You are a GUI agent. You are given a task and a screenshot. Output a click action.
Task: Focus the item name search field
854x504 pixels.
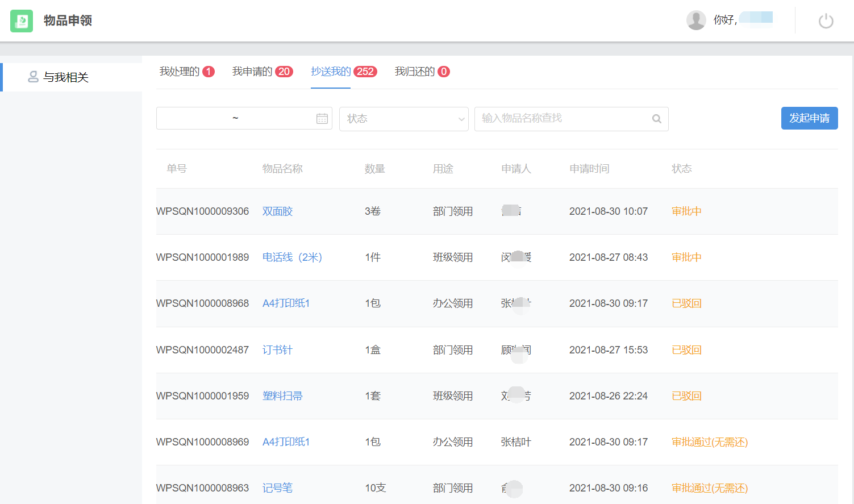[x=563, y=119]
